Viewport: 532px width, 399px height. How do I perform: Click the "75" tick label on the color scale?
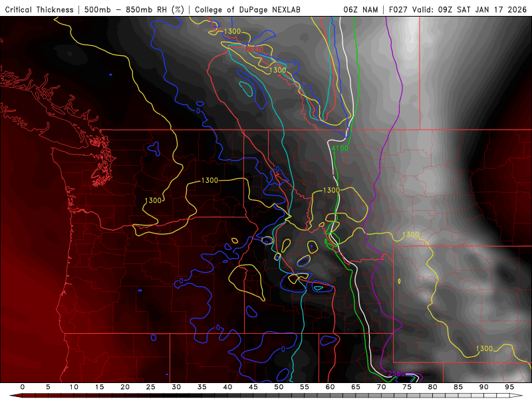[407, 387]
